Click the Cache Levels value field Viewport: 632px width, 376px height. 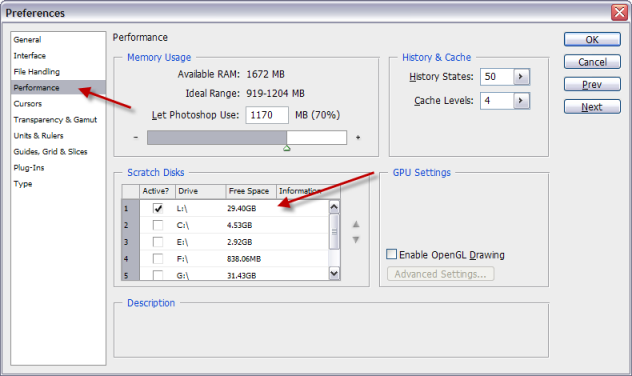[497, 100]
